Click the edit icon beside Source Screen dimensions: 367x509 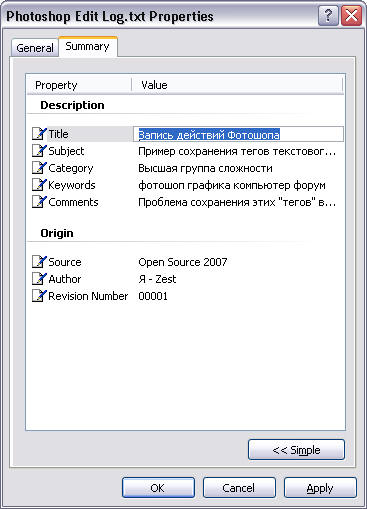(39, 262)
